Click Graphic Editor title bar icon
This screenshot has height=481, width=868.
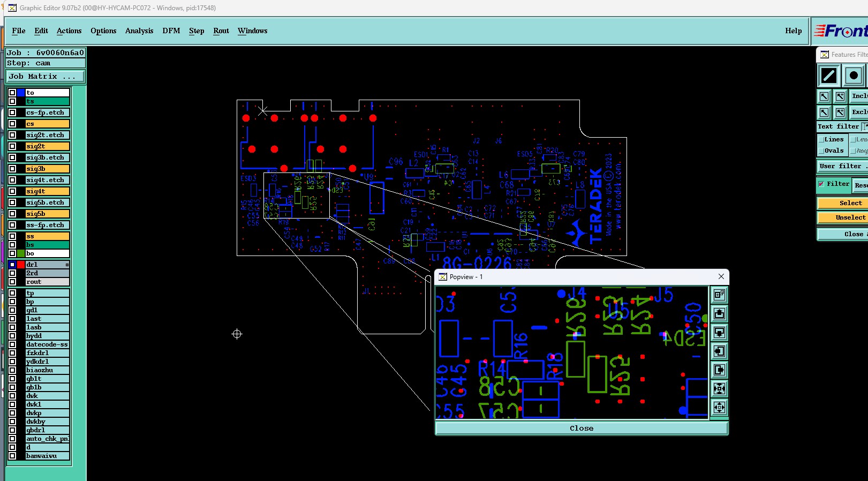[12, 8]
